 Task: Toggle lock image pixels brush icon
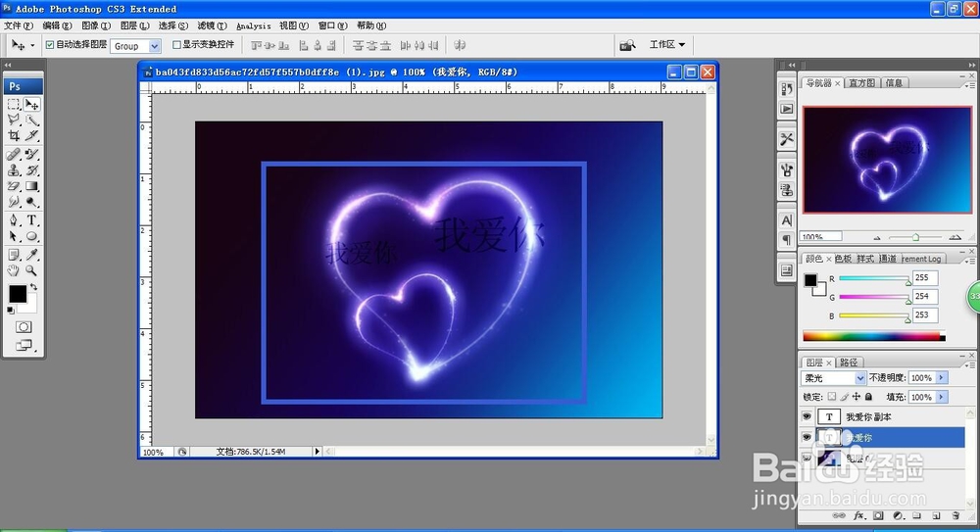845,397
